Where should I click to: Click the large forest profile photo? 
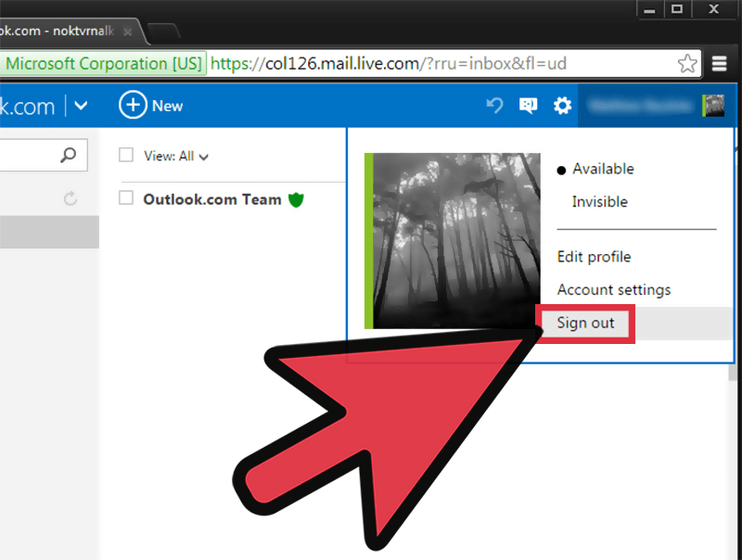[453, 240]
